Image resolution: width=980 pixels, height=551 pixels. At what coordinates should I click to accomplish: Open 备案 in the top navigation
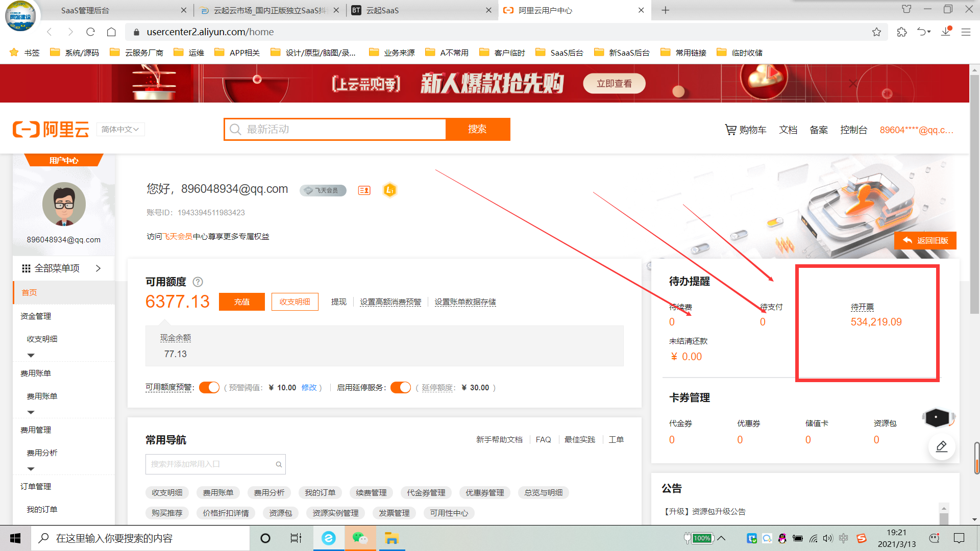coord(819,130)
